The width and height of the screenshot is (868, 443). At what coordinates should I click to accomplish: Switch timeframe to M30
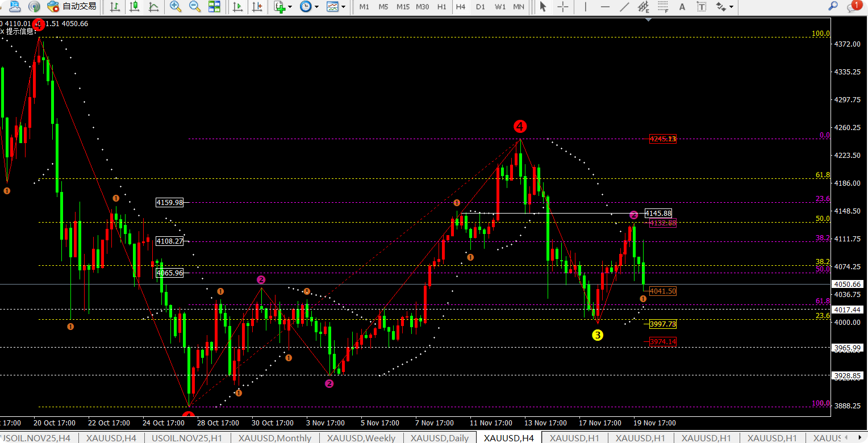[x=423, y=7]
